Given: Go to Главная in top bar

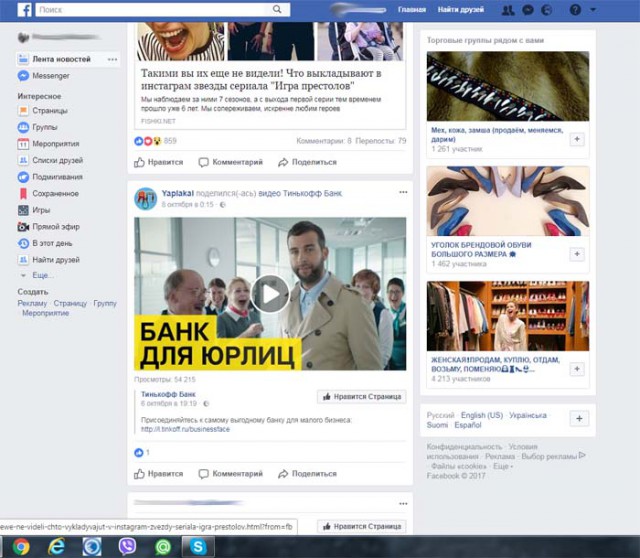Looking at the screenshot, I should (x=412, y=10).
